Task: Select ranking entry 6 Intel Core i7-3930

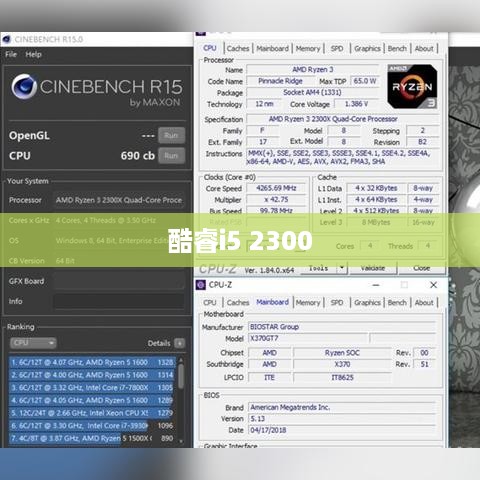Action: click(x=92, y=426)
